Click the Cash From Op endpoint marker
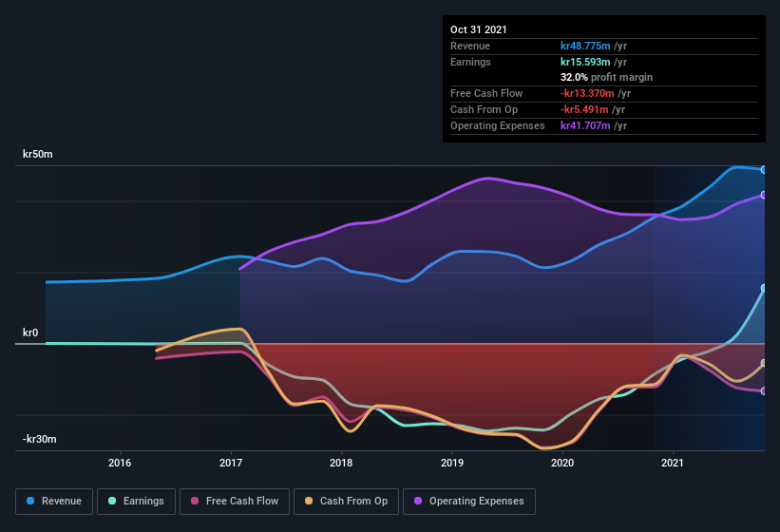The width and height of the screenshot is (780, 532). (763, 363)
